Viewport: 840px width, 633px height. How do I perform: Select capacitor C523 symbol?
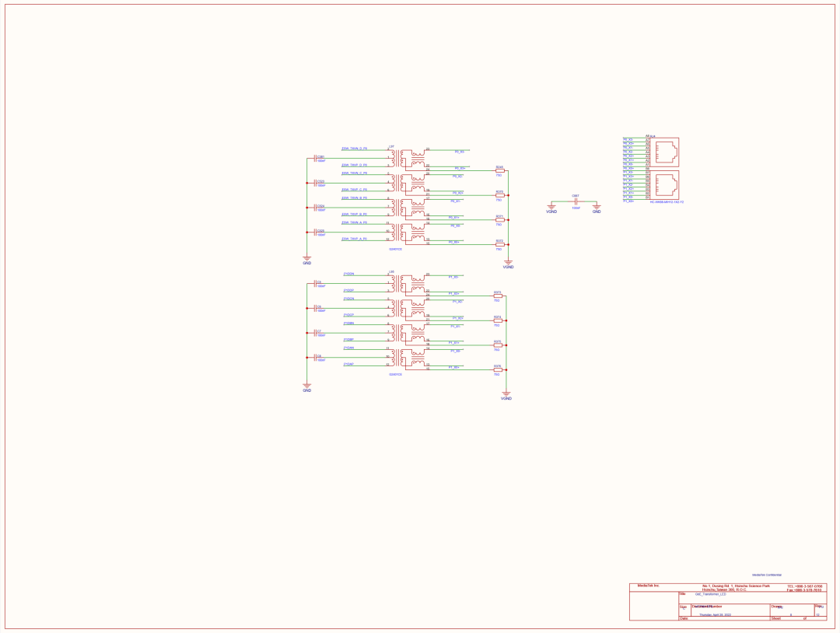(315, 184)
